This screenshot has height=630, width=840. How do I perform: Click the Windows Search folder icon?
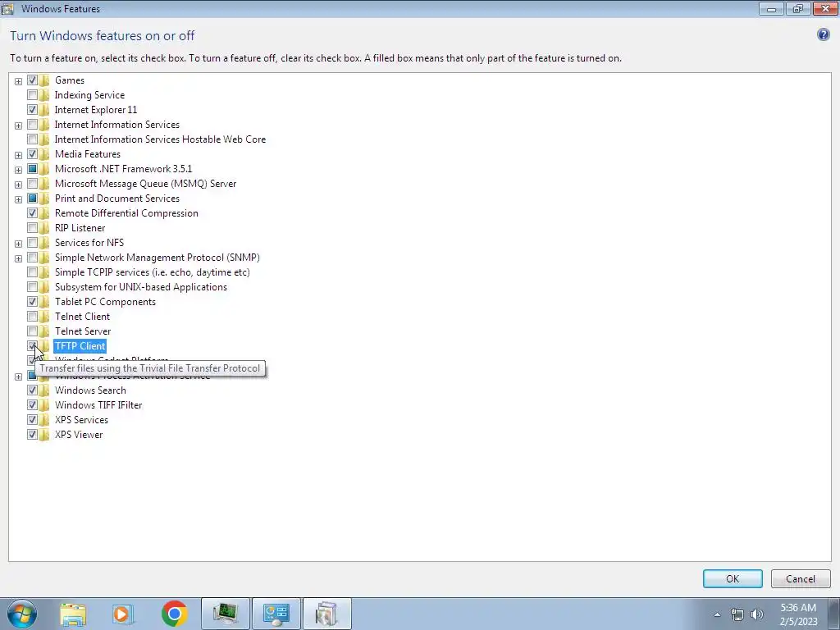tap(44, 390)
